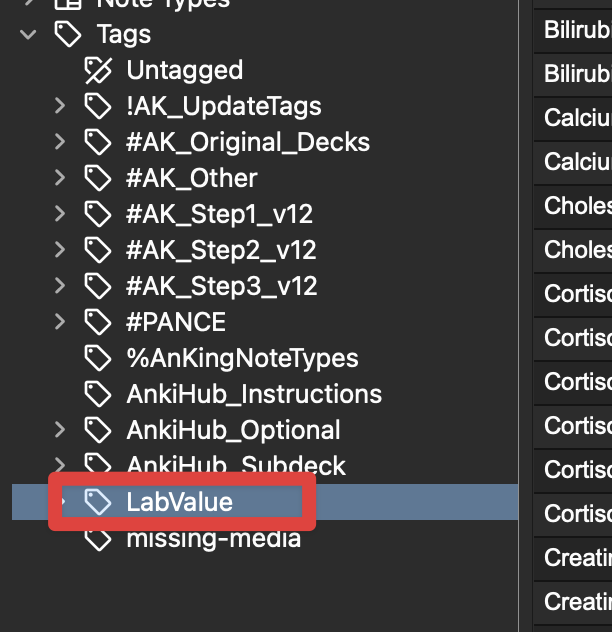Select the first Calcium row
Screen dimensions: 612x632
pos(577,118)
